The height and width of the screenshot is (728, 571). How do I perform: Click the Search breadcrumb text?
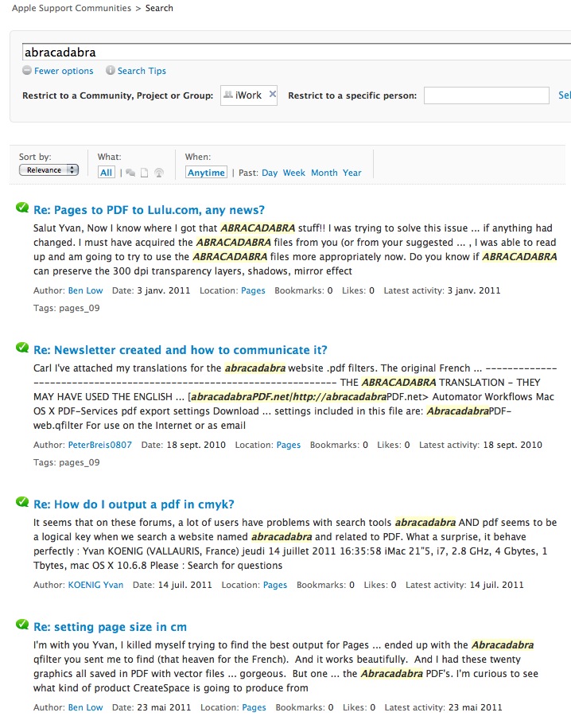tap(159, 8)
